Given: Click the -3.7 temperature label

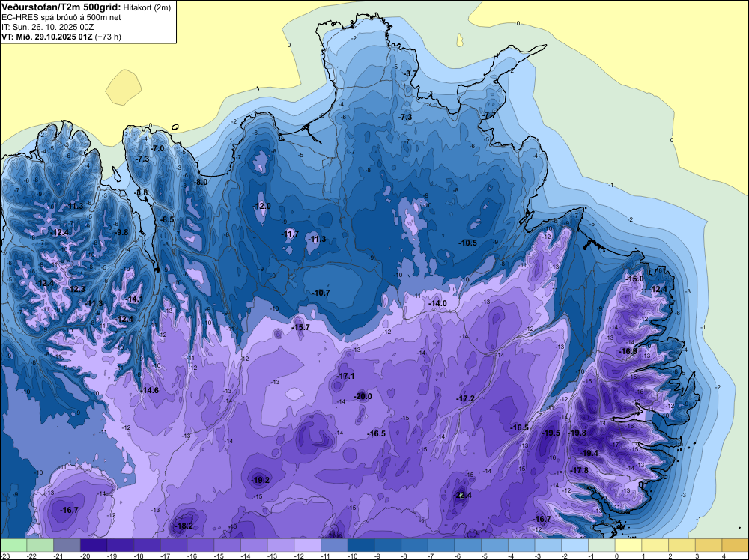Looking at the screenshot, I should click(410, 73).
